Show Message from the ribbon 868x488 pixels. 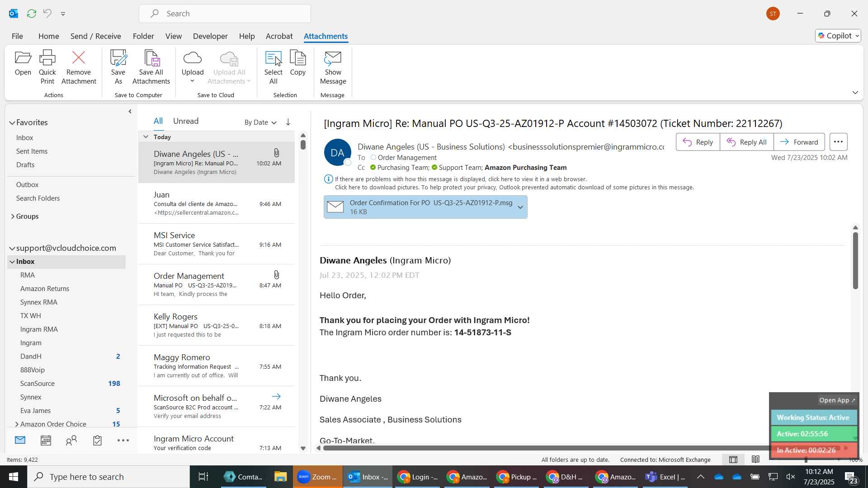coord(333,67)
